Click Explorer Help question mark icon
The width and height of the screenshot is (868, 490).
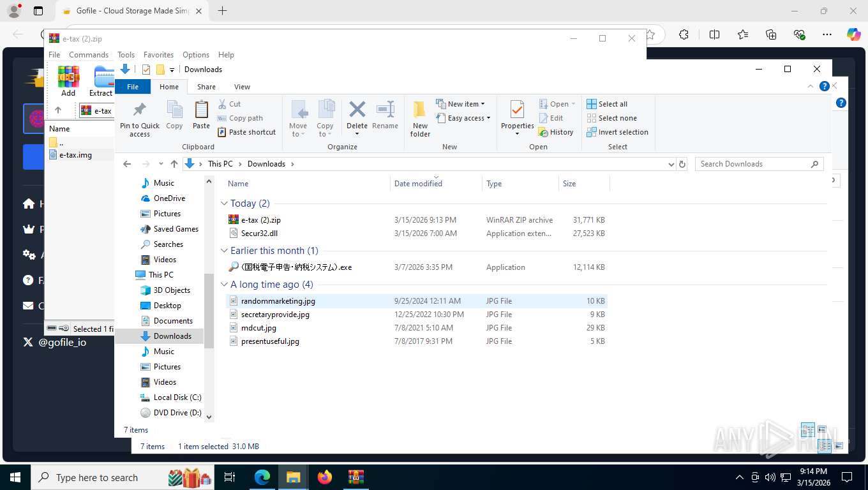point(825,86)
